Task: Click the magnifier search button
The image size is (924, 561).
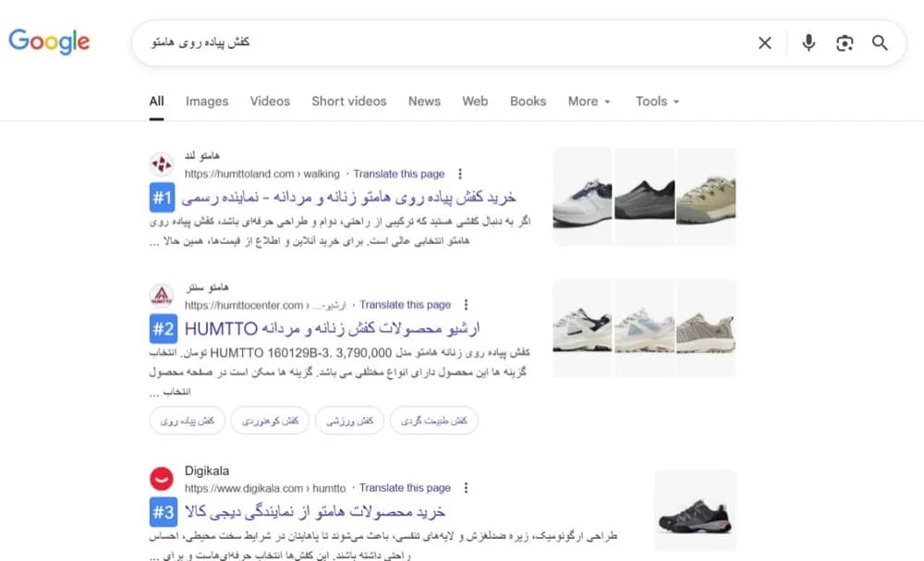Action: pos(880,43)
